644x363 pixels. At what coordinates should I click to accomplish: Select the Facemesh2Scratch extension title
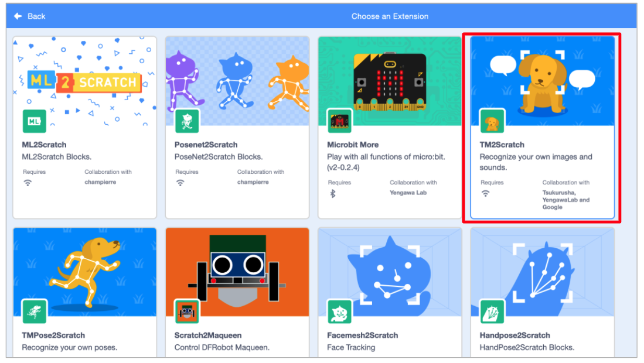point(362,335)
